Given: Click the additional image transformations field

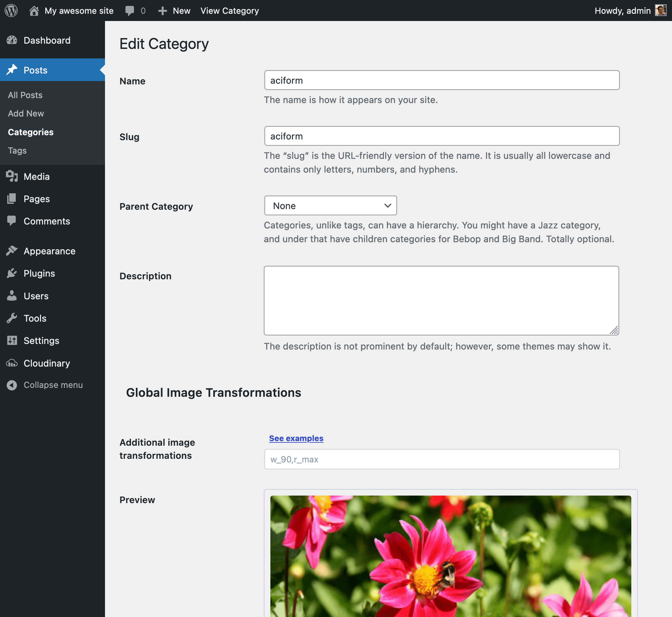Looking at the screenshot, I should coord(441,459).
